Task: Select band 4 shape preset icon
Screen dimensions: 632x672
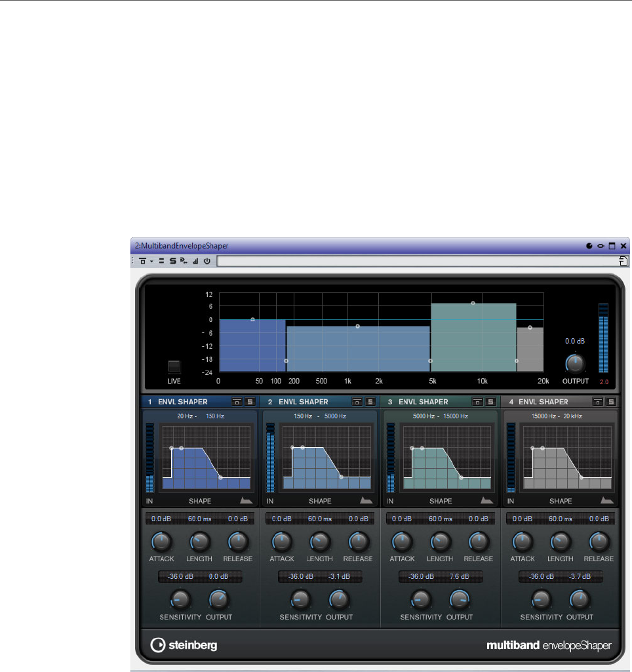Action: (x=607, y=500)
